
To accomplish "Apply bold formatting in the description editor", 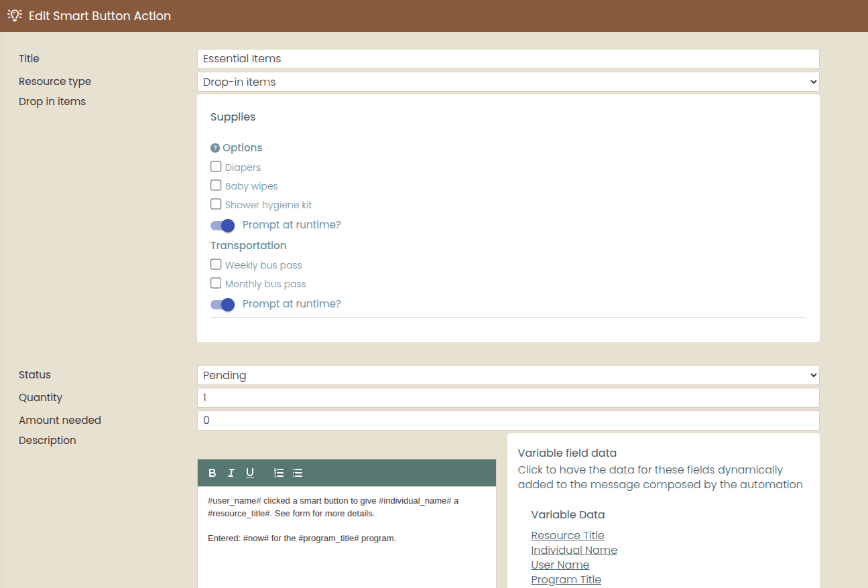I will (212, 473).
